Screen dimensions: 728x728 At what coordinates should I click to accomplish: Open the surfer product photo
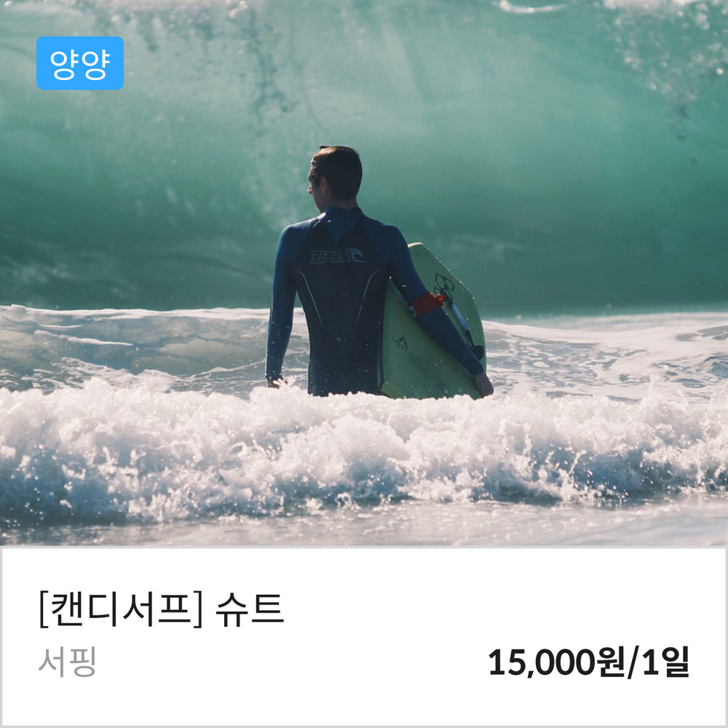point(364,273)
